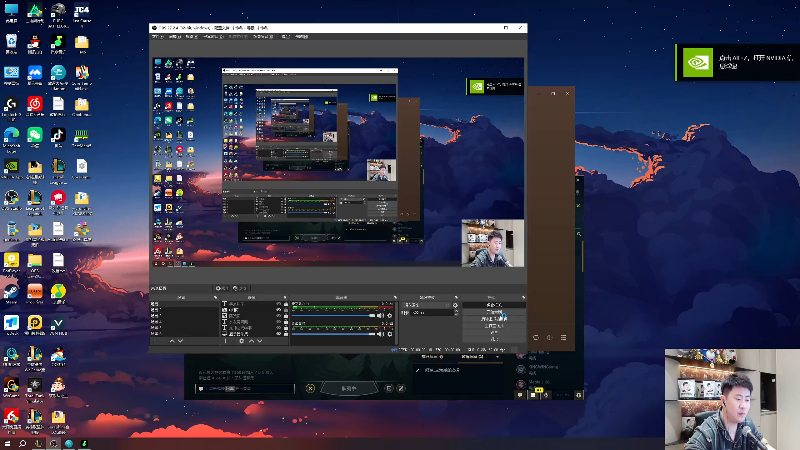This screenshot has height=450, width=800.
Task: Open audio options for first mixer channel
Action: click(x=390, y=315)
